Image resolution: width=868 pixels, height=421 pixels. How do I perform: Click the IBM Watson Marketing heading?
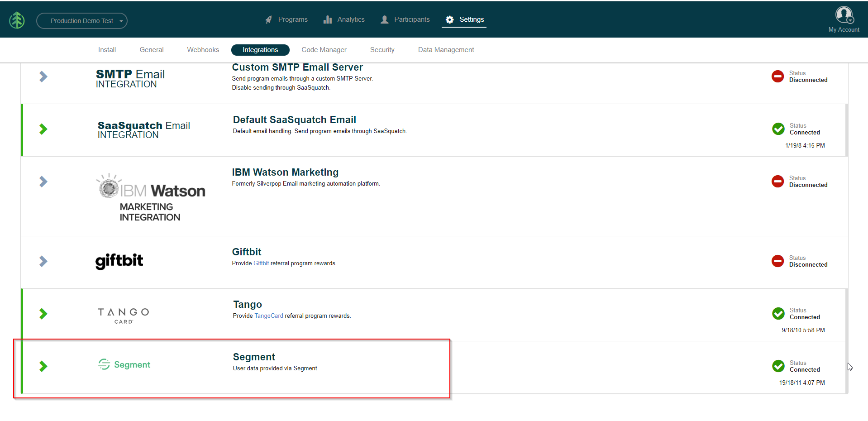[285, 172]
